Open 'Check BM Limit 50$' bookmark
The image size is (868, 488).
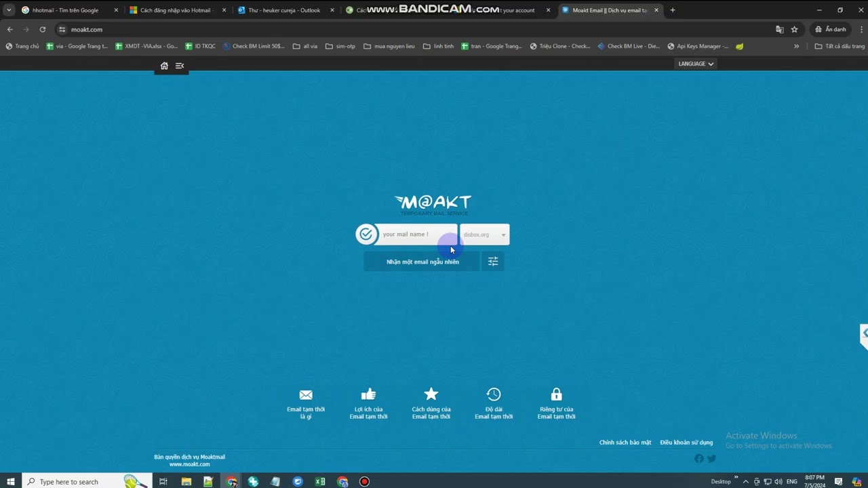point(254,46)
